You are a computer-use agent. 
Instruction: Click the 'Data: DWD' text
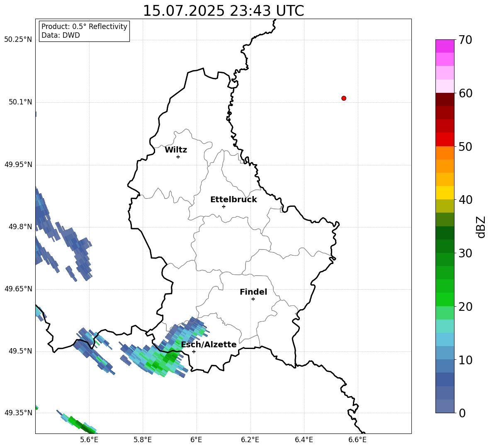coord(61,35)
